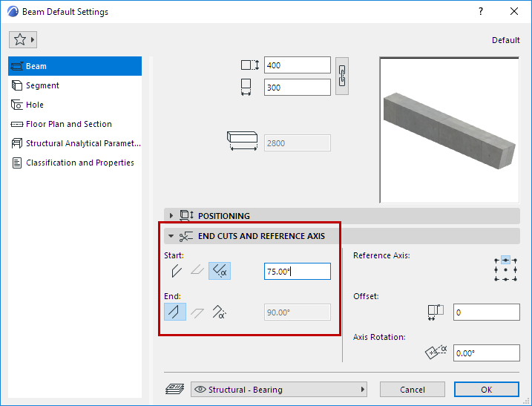The height and width of the screenshot is (406, 532).
Task: Click the beam width dimension icon
Action: point(246,88)
